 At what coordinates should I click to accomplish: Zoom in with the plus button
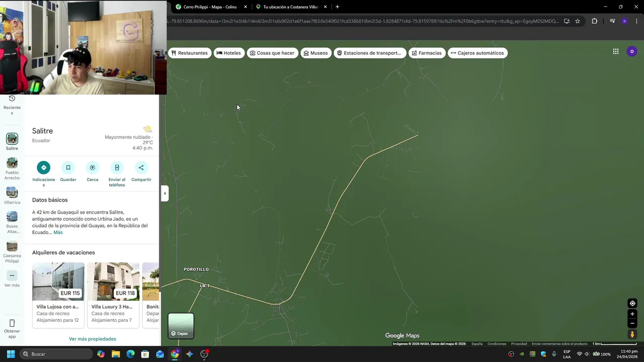pos(632,314)
